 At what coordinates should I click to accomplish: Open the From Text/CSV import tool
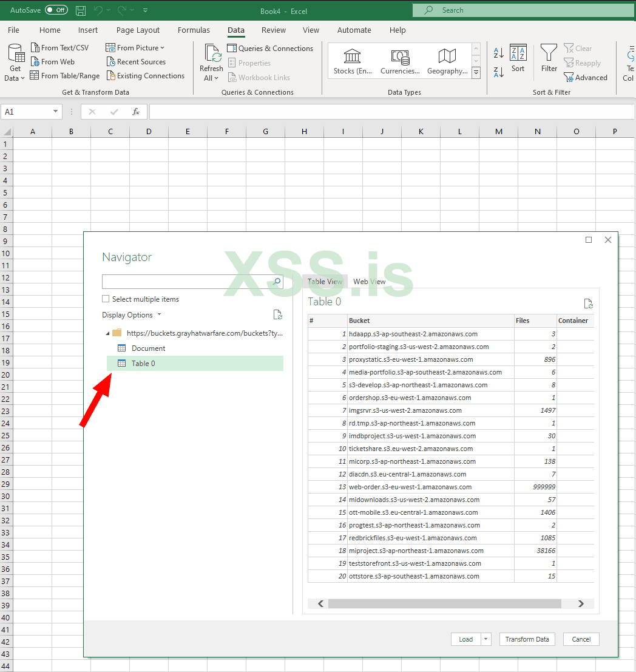pos(60,47)
